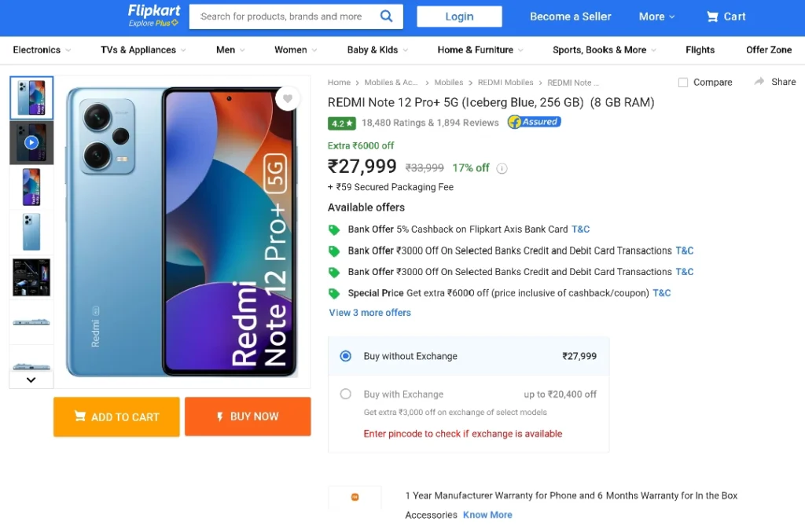This screenshot has width=805, height=532.
Task: Select Buy without Exchange option
Action: pos(346,356)
